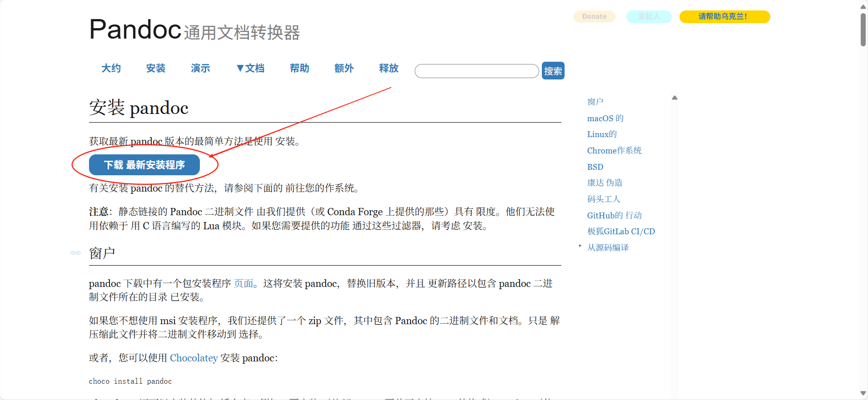Open the 帮助 nav item
The image size is (868, 400).
[299, 68]
